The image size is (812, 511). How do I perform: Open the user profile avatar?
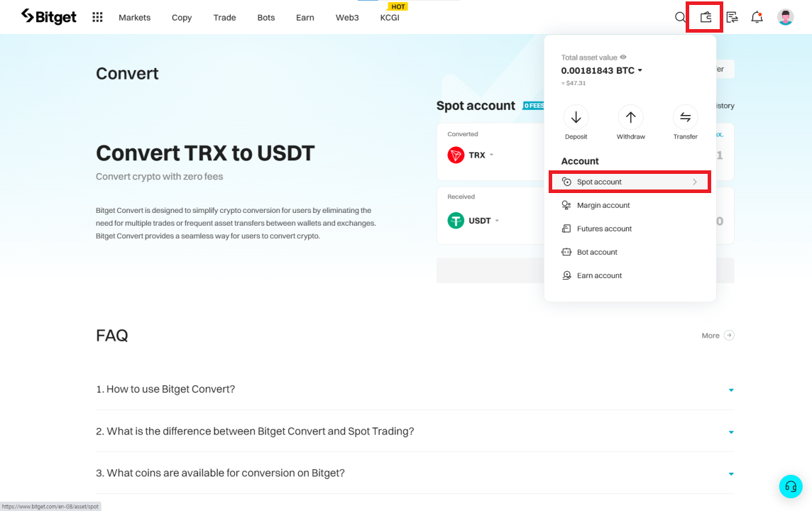point(785,17)
